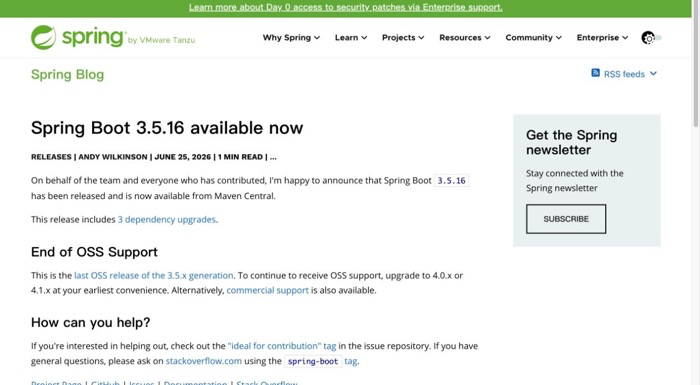Click the Spring Boot 3.5.16 available now title

point(167,128)
